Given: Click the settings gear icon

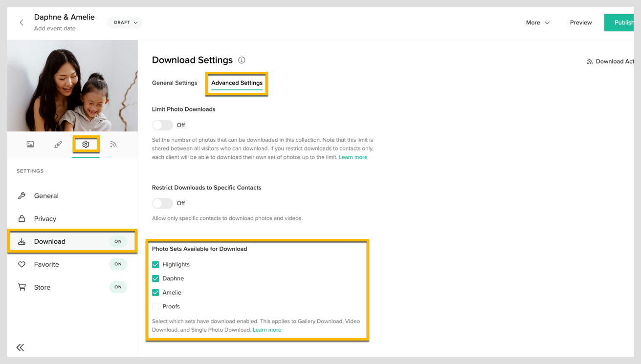Looking at the screenshot, I should click(86, 144).
